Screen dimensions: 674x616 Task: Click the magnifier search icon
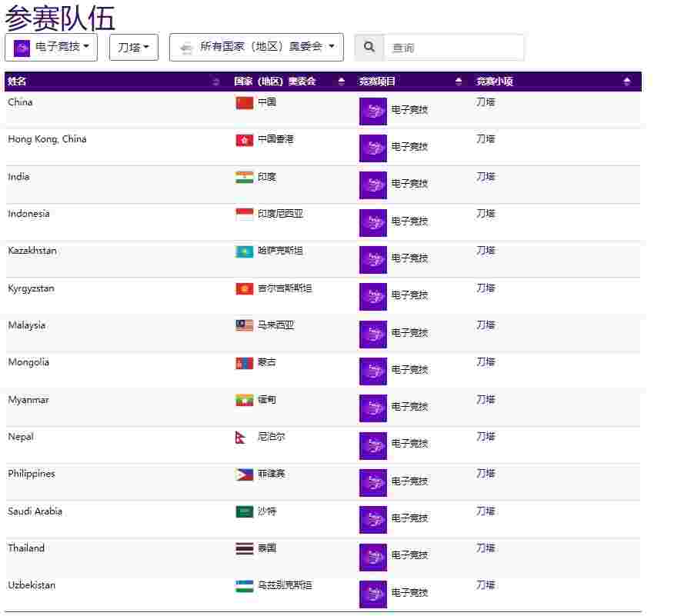click(x=369, y=47)
